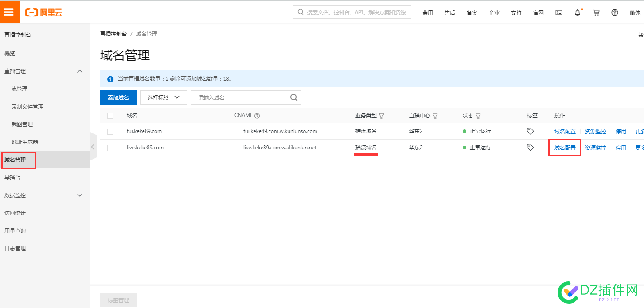Viewport: 644px width, 308px height.
Task: Open the help question mark icon
Action: point(615,12)
